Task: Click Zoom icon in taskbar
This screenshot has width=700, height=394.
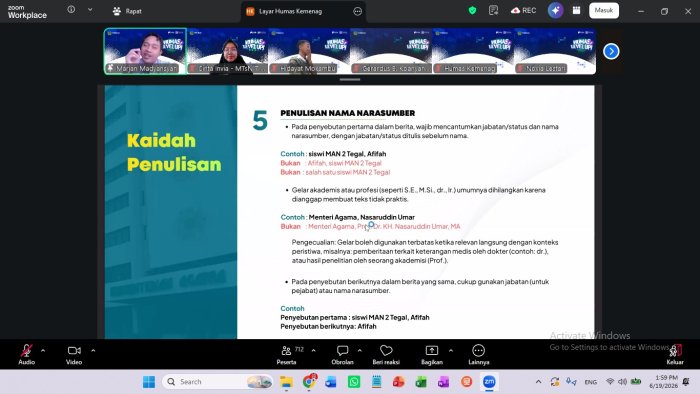Action: pos(489,382)
